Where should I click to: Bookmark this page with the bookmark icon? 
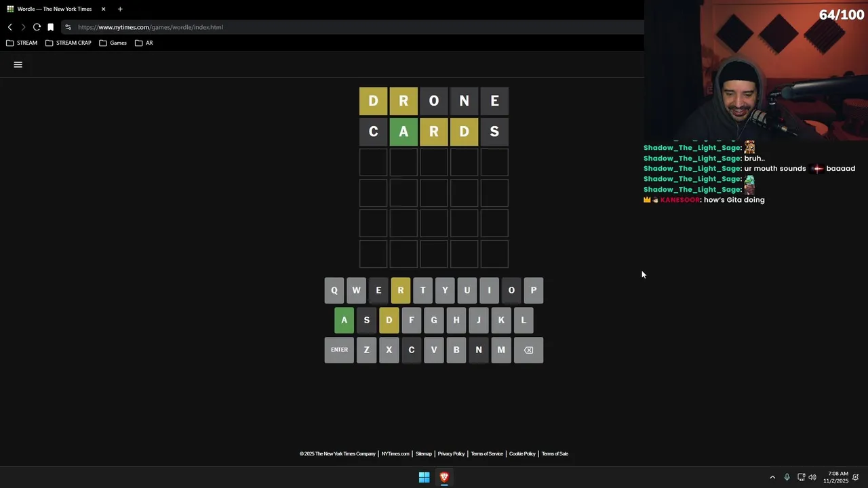50,27
